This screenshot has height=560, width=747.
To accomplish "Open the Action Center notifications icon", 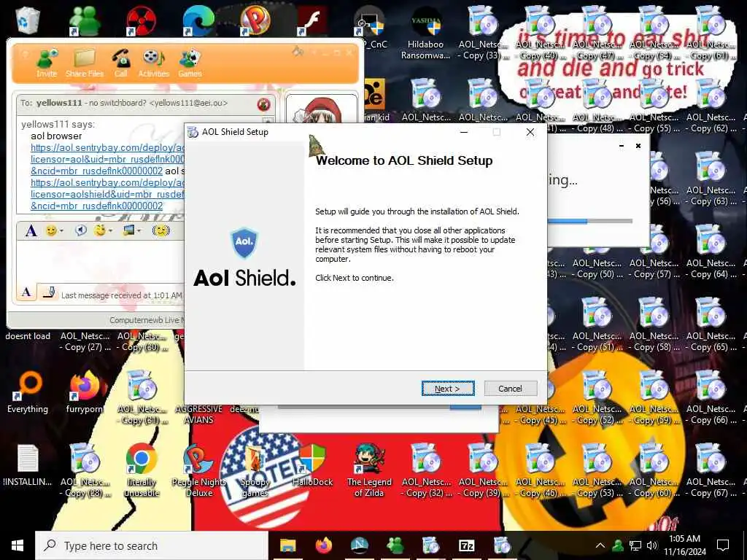I will click(x=723, y=545).
